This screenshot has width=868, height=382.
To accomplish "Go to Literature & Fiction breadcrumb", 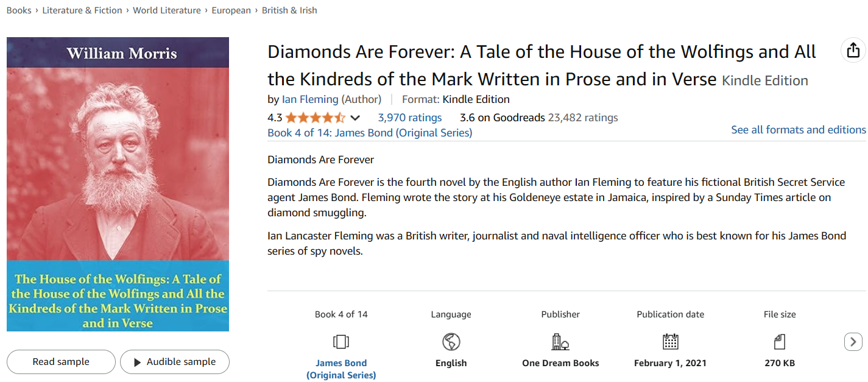I will pyautogui.click(x=82, y=10).
